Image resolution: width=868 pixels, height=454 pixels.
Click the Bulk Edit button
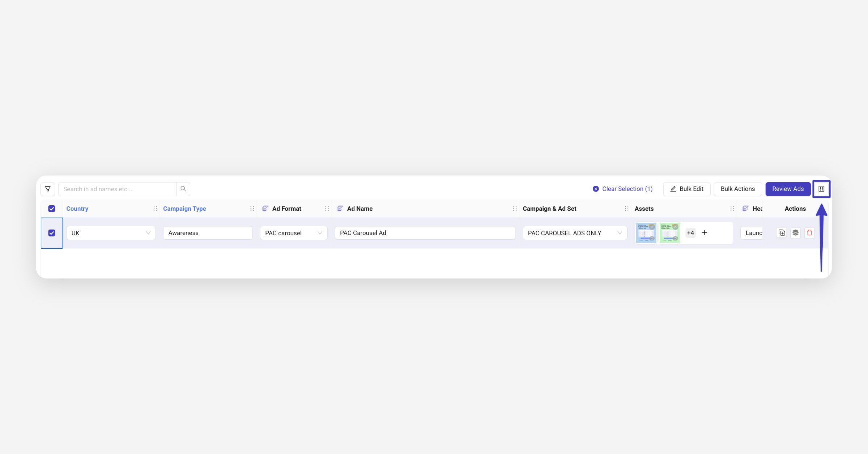[687, 189]
